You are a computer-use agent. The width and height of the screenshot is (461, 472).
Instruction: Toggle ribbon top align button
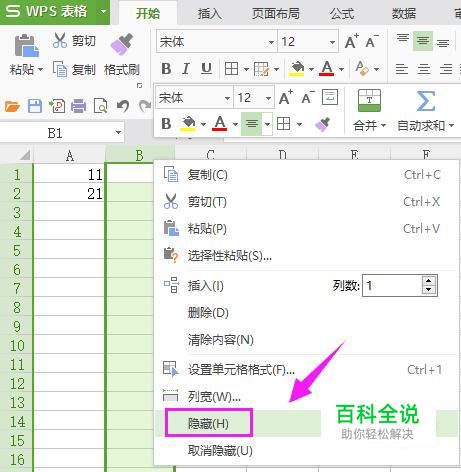pyautogui.click(x=403, y=39)
